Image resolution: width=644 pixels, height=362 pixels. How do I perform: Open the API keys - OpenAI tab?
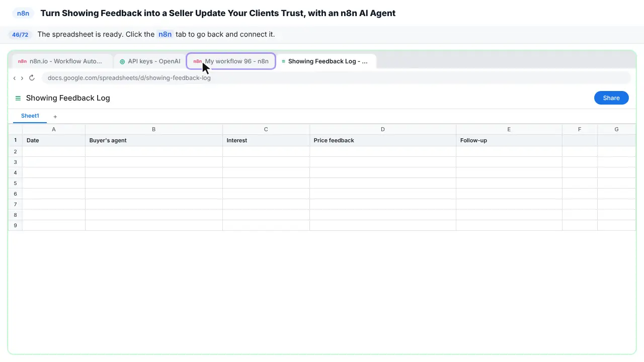click(150, 61)
